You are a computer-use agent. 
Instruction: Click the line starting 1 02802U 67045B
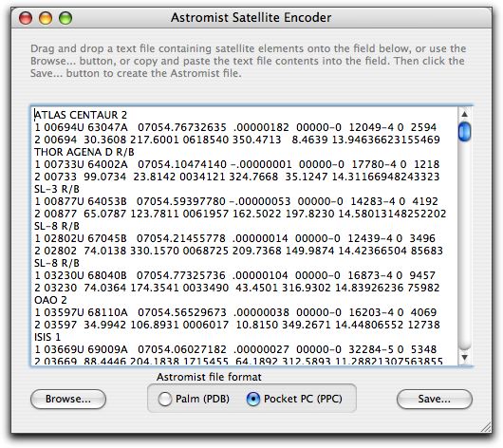[234, 238]
